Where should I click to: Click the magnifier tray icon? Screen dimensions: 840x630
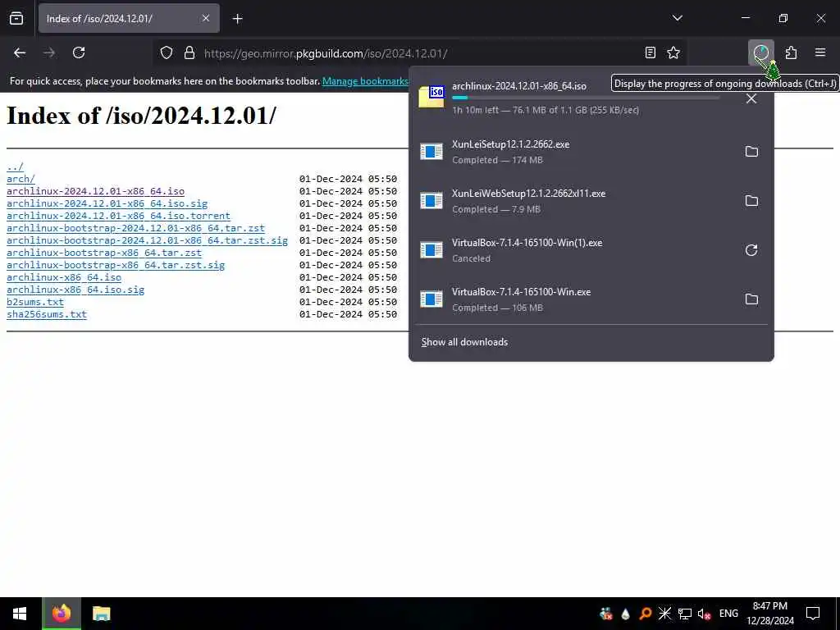pos(645,614)
